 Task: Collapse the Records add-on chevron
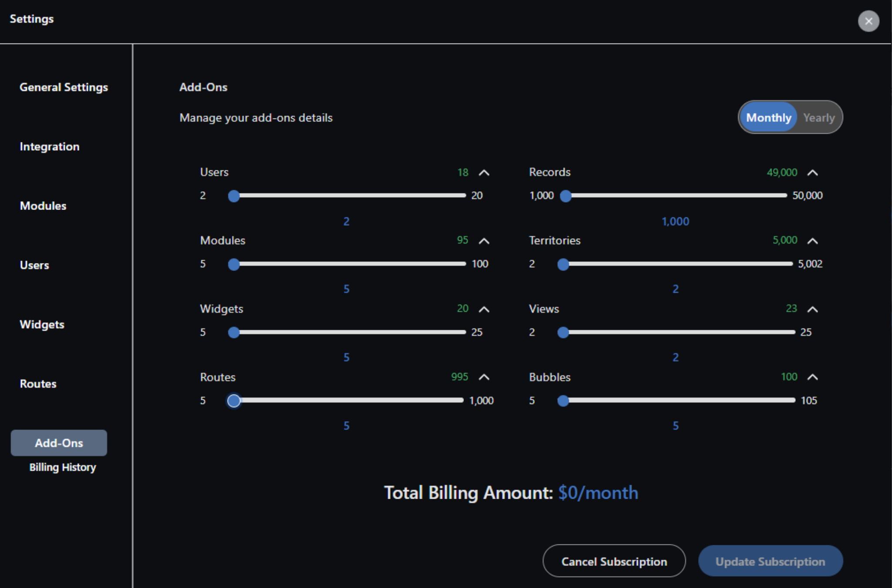pos(812,173)
